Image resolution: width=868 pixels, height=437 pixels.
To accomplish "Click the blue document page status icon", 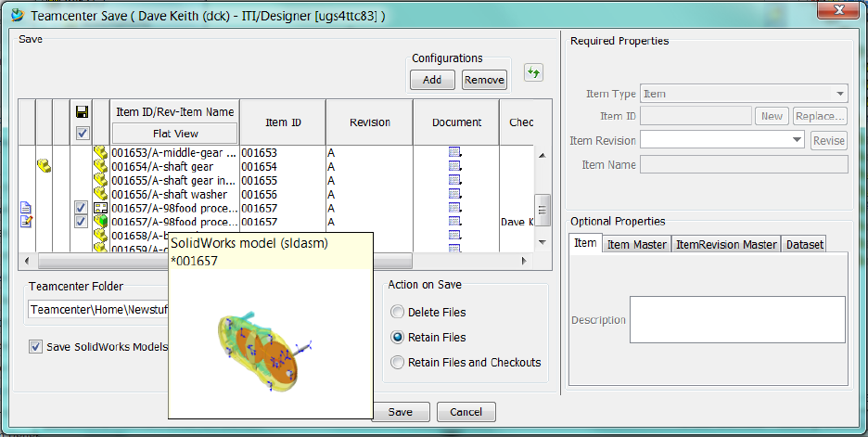I will point(26,208).
